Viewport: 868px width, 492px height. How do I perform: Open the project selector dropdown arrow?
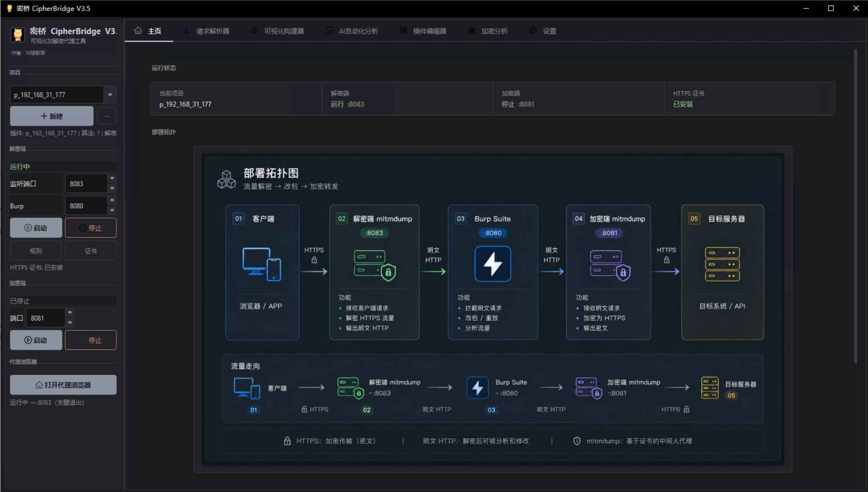110,95
